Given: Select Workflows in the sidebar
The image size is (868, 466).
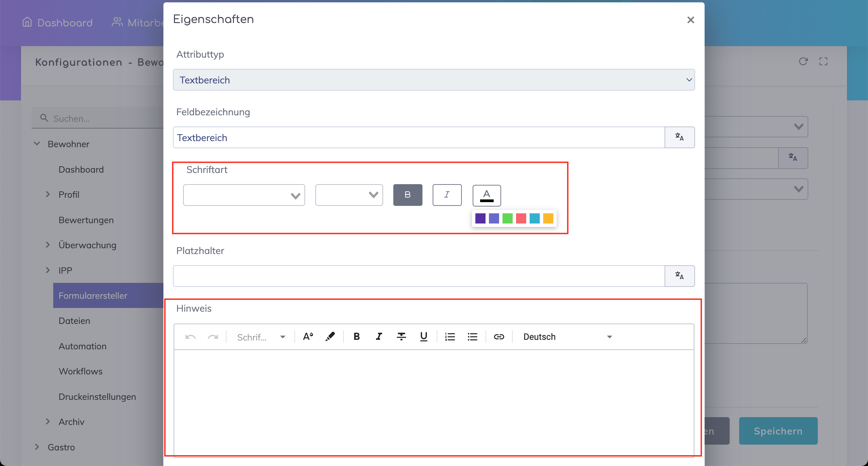Looking at the screenshot, I should tap(80, 371).
